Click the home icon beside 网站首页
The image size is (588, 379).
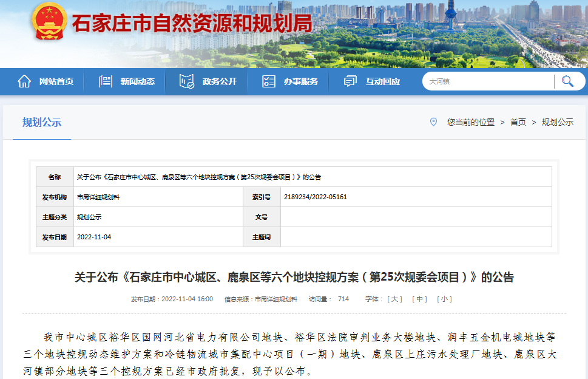24,81
